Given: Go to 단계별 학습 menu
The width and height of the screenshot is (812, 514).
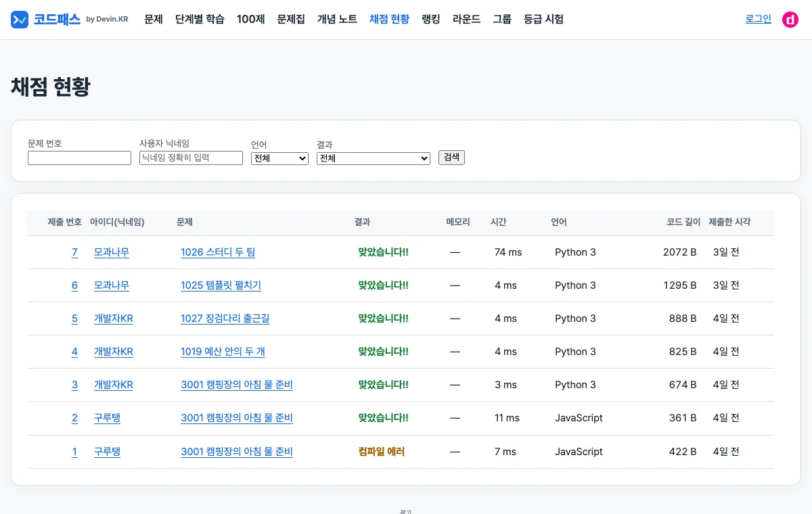Looking at the screenshot, I should [200, 19].
